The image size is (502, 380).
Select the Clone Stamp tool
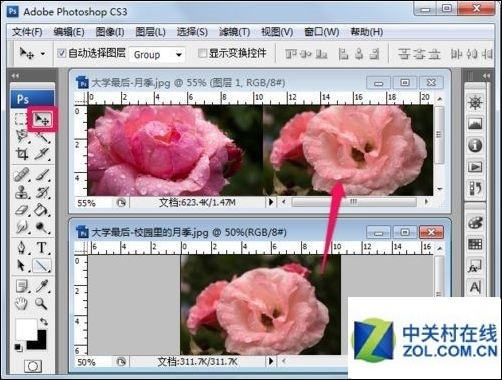tap(22, 192)
